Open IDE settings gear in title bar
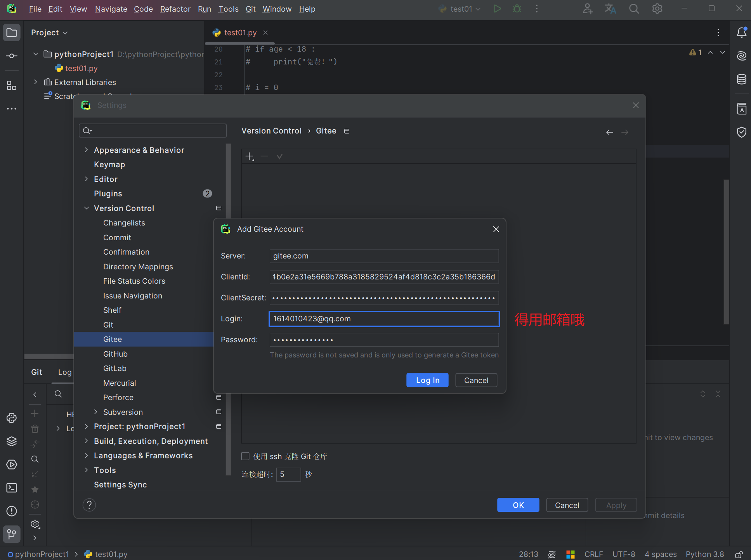The height and width of the screenshot is (560, 751). coord(657,9)
